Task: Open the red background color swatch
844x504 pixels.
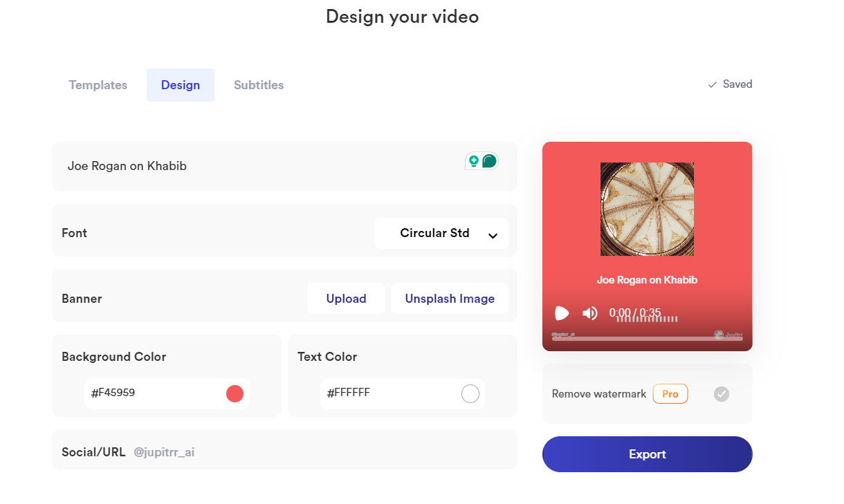Action: (235, 393)
